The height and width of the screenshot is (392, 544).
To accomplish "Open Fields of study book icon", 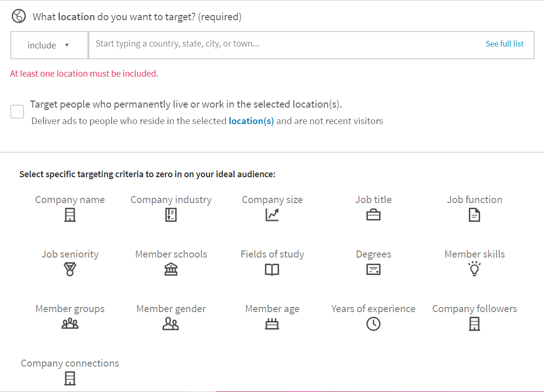I will pyautogui.click(x=272, y=269).
